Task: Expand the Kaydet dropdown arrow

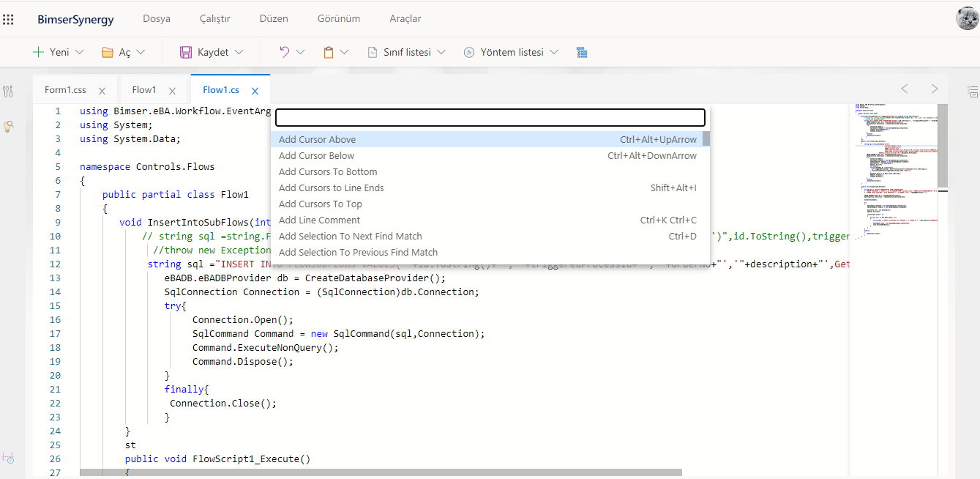Action: click(x=239, y=52)
